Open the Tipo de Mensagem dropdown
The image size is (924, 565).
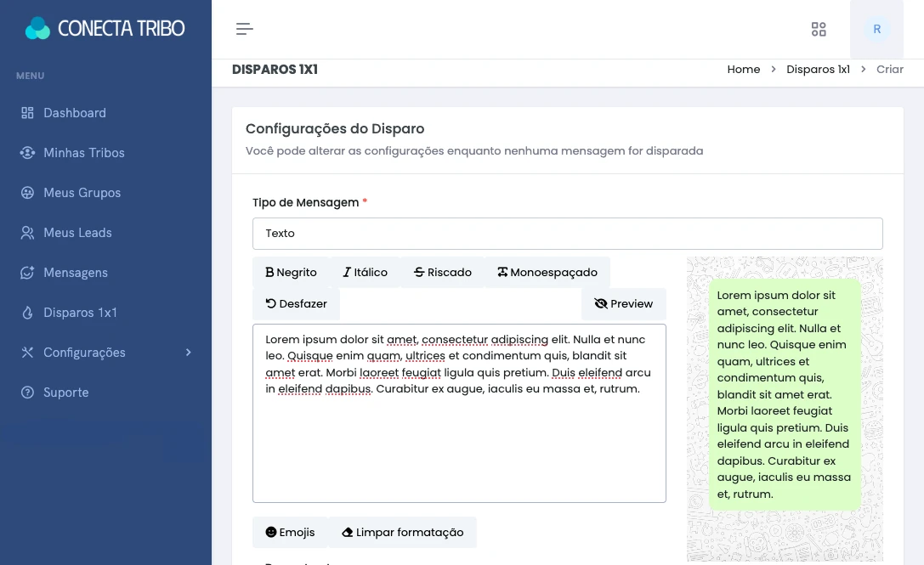pos(567,234)
